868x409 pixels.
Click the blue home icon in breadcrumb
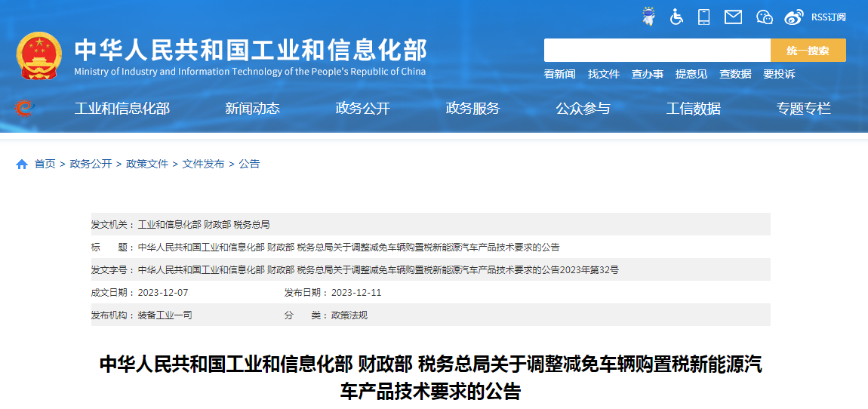pyautogui.click(x=22, y=164)
